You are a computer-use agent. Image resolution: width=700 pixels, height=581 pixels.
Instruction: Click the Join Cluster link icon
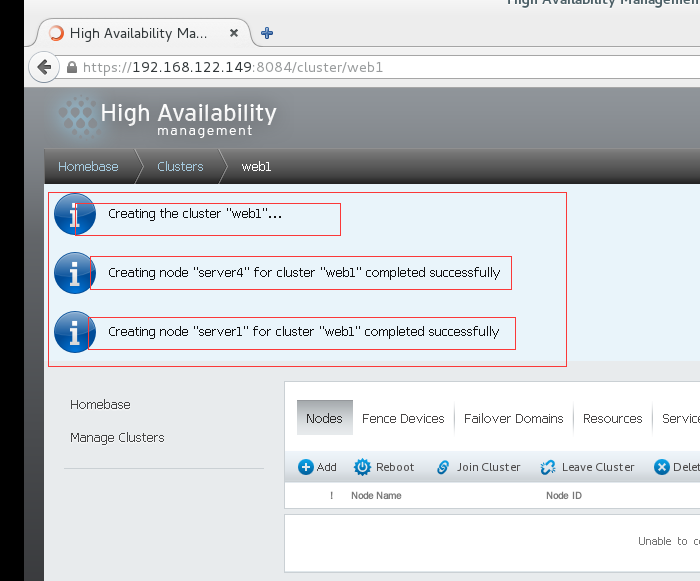click(x=442, y=467)
